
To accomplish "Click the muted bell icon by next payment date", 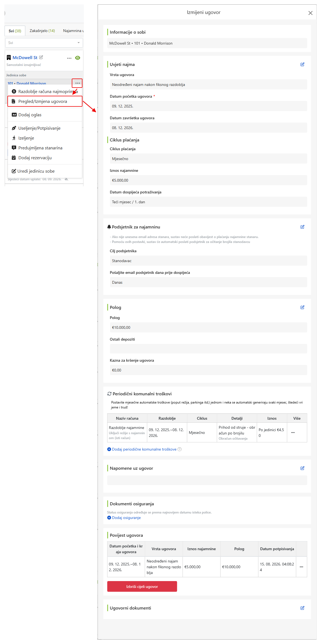I will 66,179.
